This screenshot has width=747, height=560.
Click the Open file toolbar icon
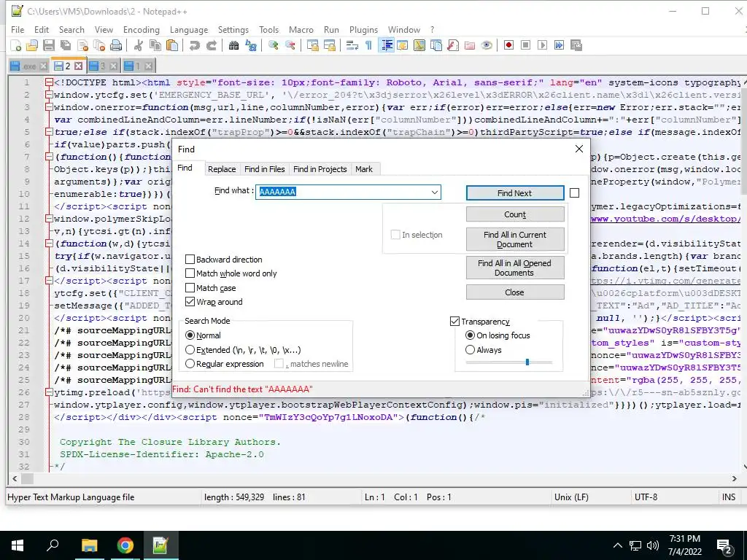32,45
